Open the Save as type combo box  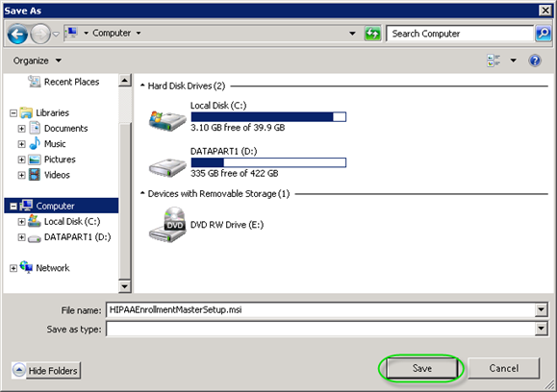[x=327, y=329]
